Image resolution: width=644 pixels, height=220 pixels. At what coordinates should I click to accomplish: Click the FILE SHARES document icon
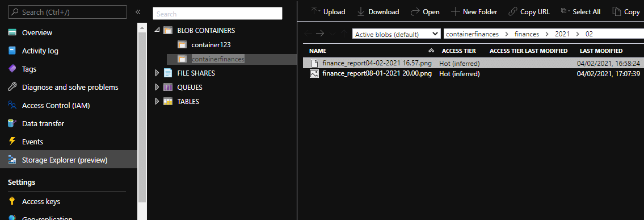167,73
